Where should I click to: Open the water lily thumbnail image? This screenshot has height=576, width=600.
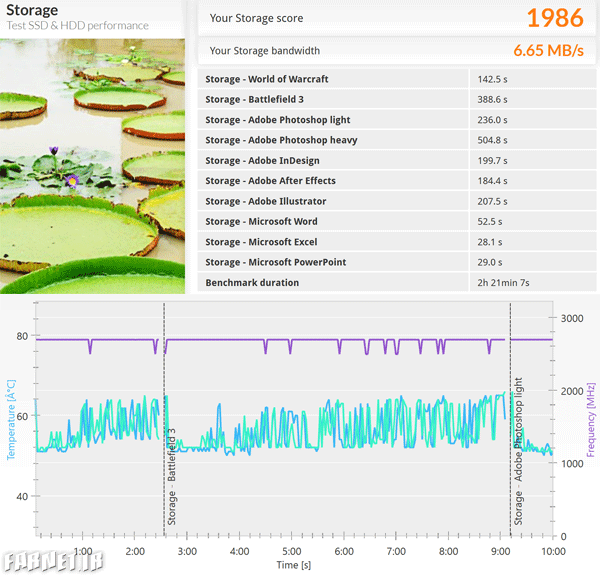pos(92,166)
